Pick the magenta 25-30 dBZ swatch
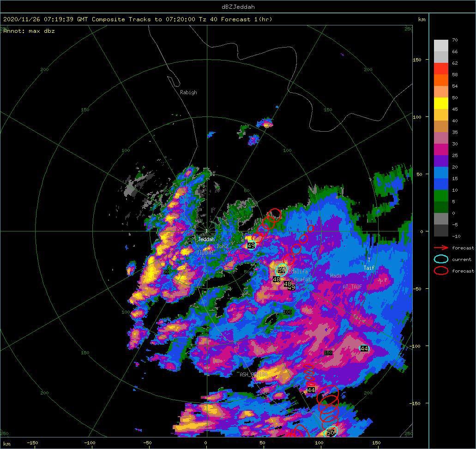476x449 pixels. point(441,150)
